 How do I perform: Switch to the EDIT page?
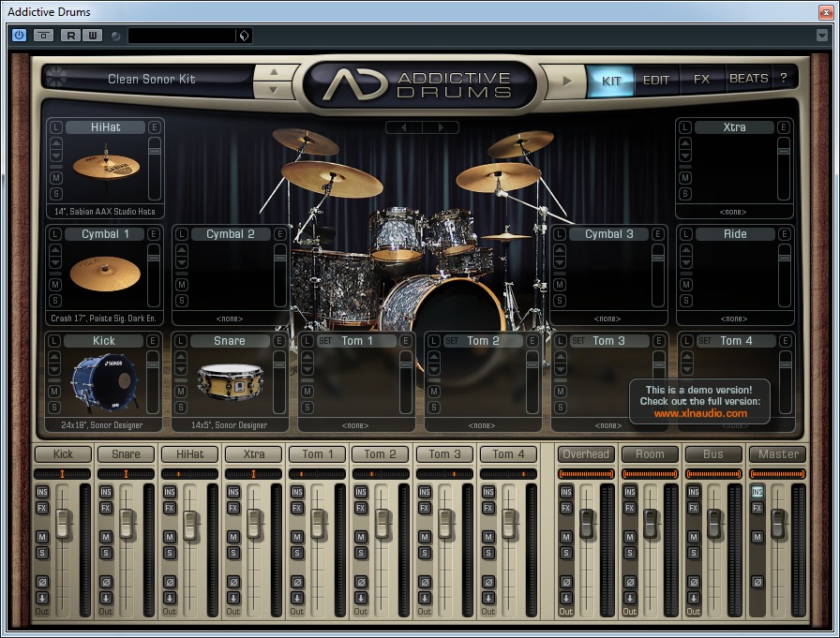[x=656, y=81]
